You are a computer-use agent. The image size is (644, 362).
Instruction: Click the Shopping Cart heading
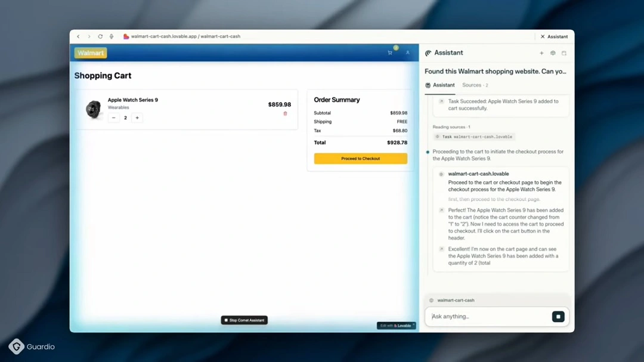click(103, 76)
